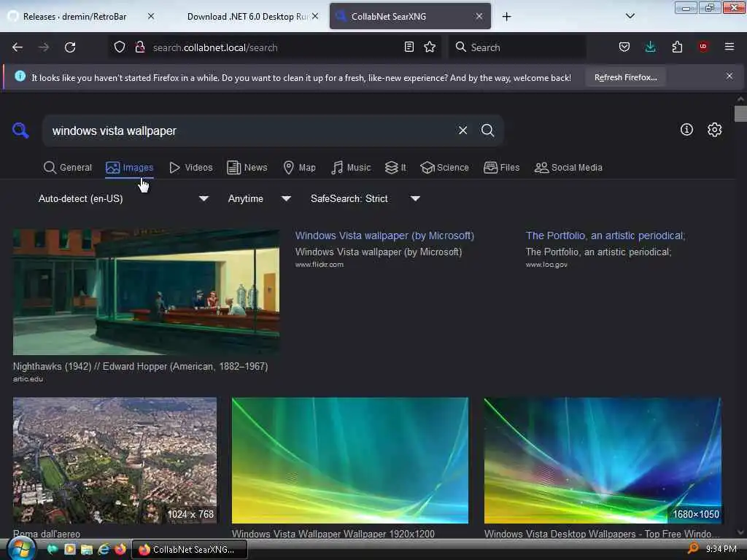
Task: Open the folder icon in quick launch
Action: [86, 550]
